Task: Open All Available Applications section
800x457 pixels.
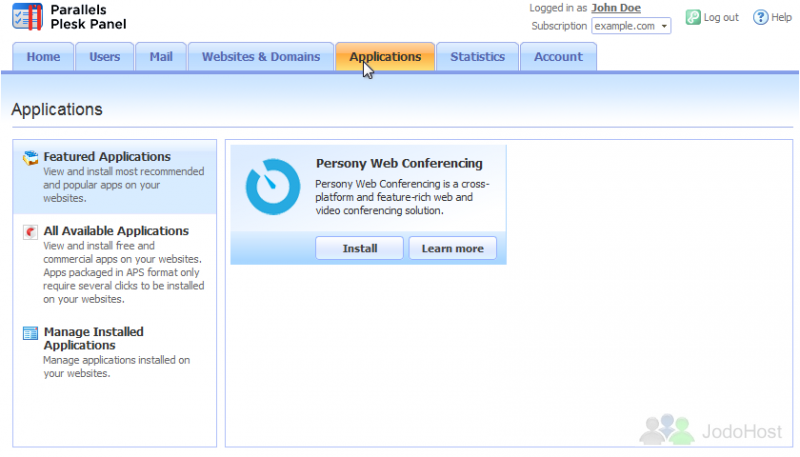Action: click(116, 231)
